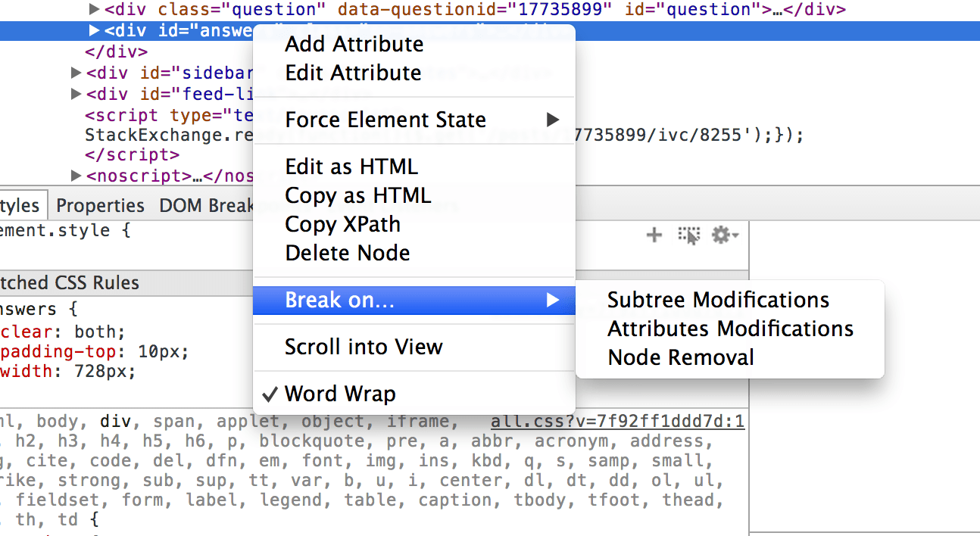Open the Break on submenu arrow

coord(553,301)
